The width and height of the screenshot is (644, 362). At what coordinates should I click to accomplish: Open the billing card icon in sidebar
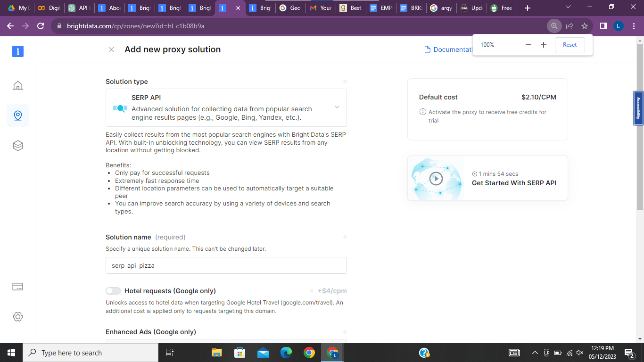18,287
